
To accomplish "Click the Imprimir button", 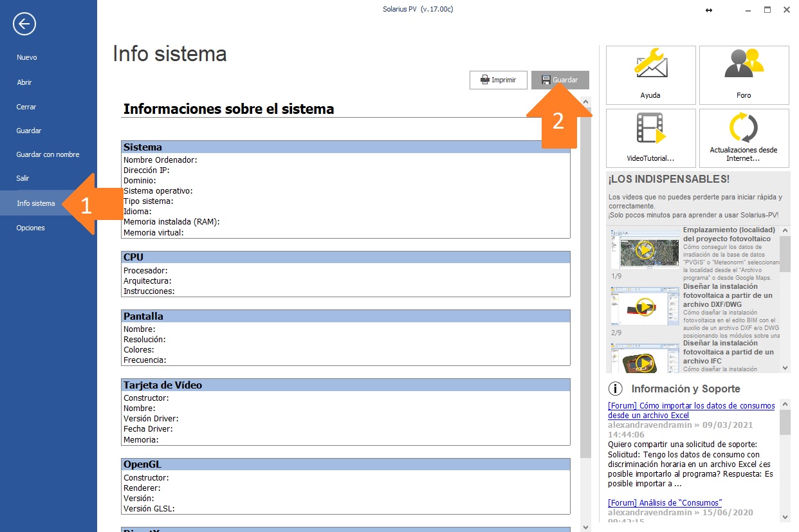I will click(499, 80).
